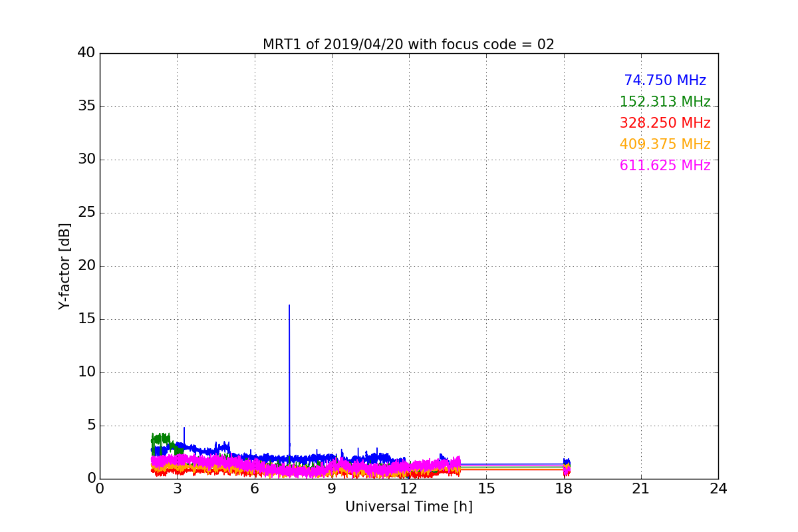Click the x-axis tick label 6

(255, 489)
